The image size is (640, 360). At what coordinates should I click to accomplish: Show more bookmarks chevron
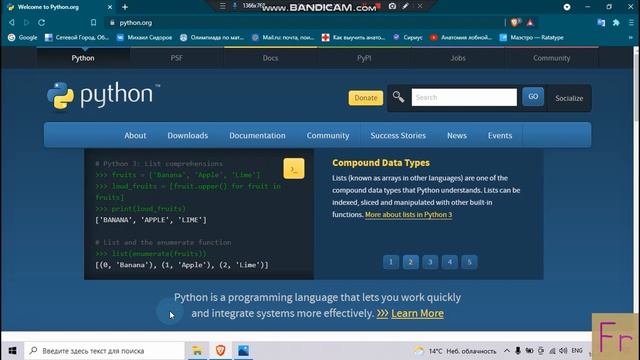pos(631,38)
